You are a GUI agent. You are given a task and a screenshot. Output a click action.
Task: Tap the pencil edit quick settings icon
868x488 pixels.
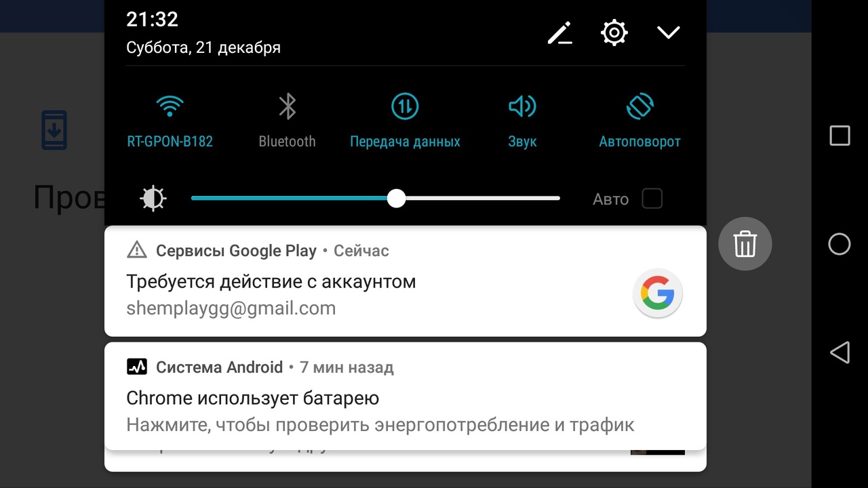click(x=560, y=33)
